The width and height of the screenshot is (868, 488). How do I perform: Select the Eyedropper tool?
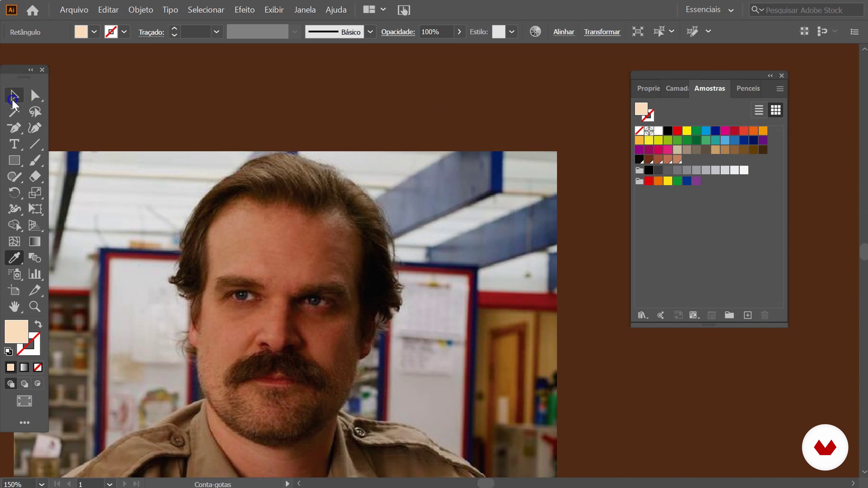coord(14,258)
